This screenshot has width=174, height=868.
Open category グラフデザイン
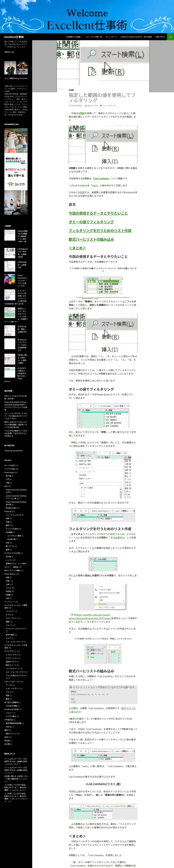point(10,651)
